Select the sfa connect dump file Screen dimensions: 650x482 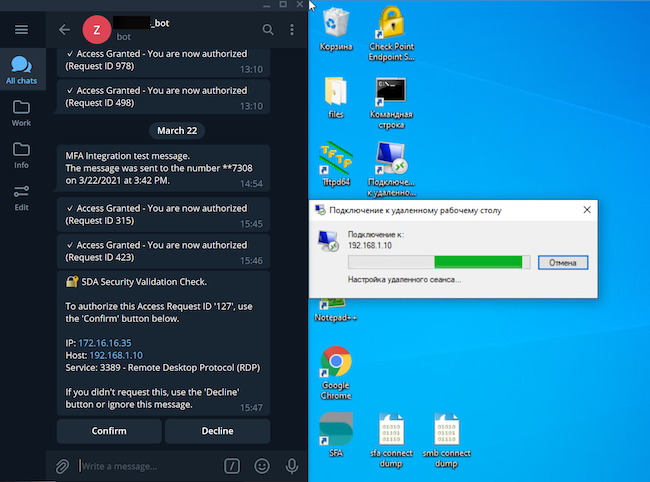coord(391,440)
